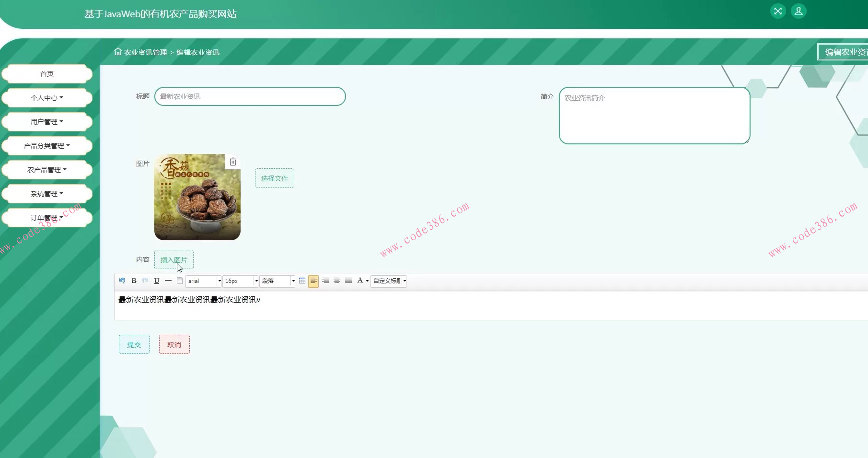
Task: Open the font color picker arrow
Action: click(367, 281)
